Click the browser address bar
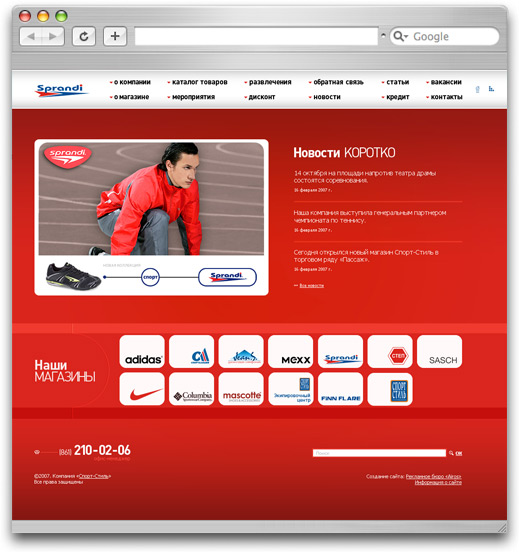The image size is (519, 553). [x=256, y=36]
